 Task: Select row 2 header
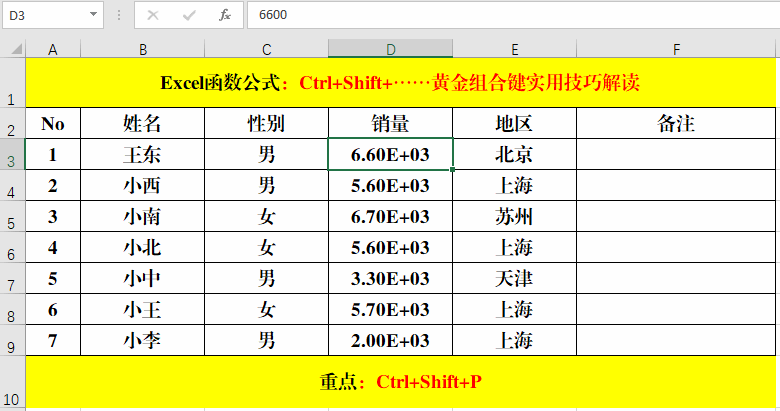click(x=12, y=123)
